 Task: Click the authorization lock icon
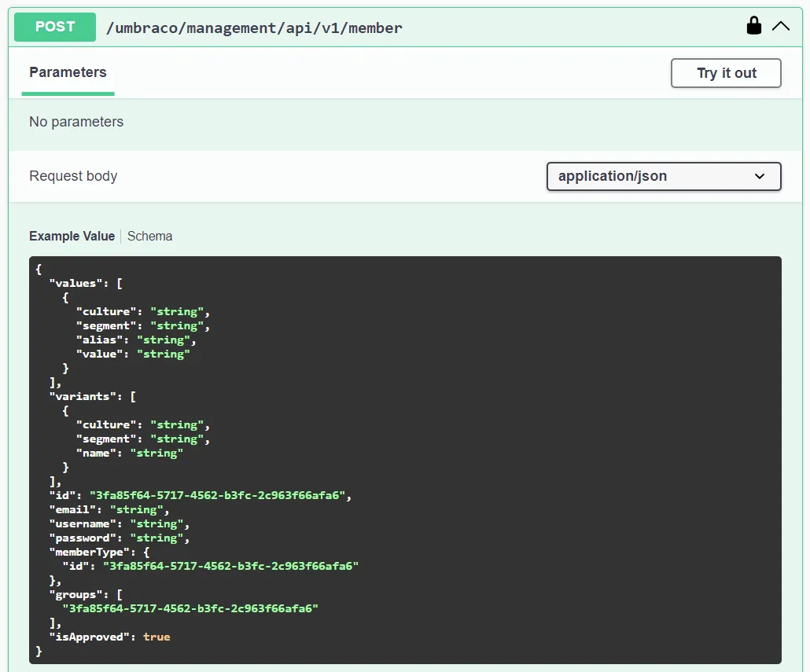[x=753, y=26]
